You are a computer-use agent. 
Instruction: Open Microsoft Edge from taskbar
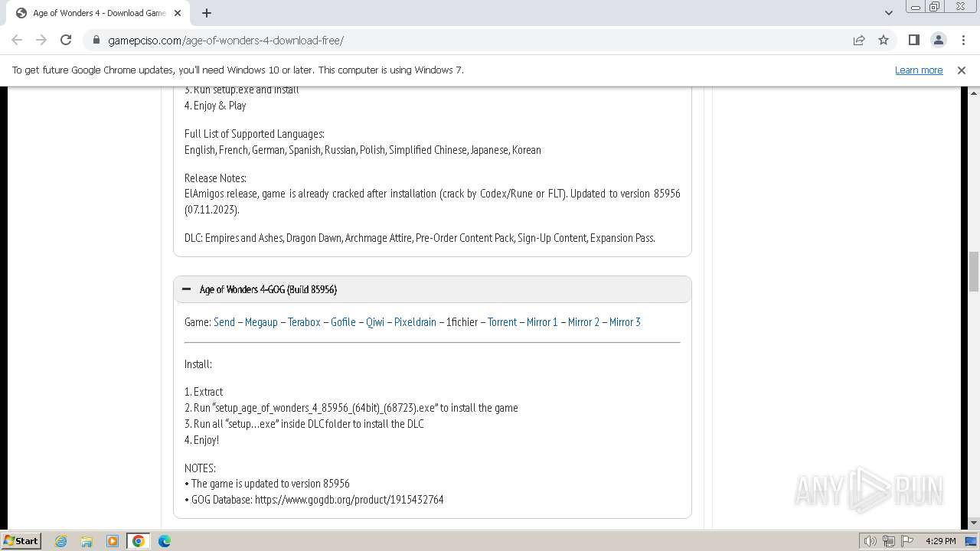tap(164, 541)
